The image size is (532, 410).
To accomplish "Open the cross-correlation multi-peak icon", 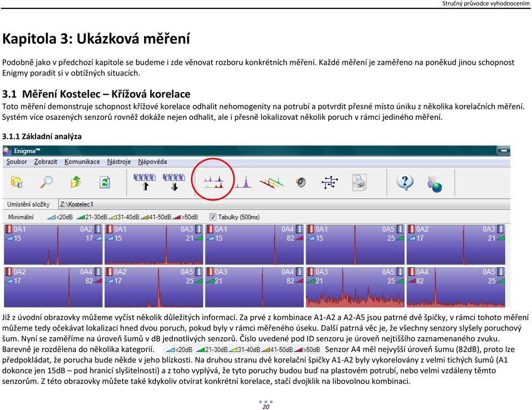I will pyautogui.click(x=213, y=182).
